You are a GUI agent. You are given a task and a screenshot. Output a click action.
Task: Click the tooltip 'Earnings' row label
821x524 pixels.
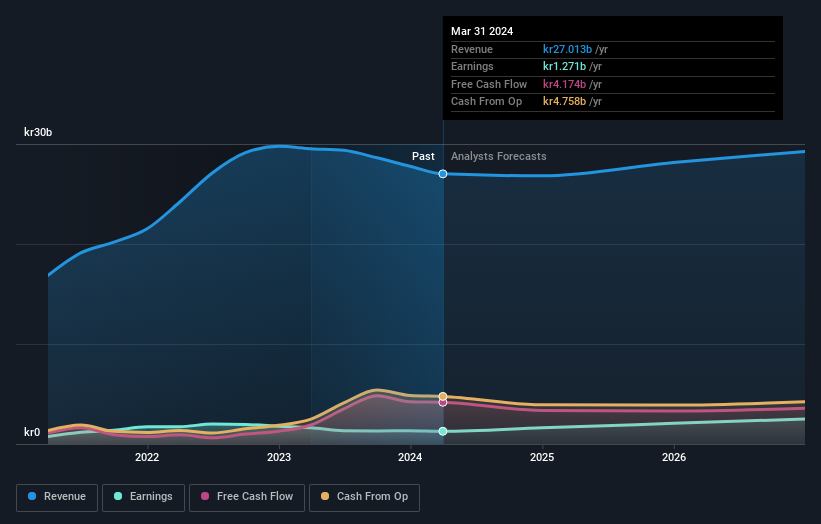click(472, 66)
